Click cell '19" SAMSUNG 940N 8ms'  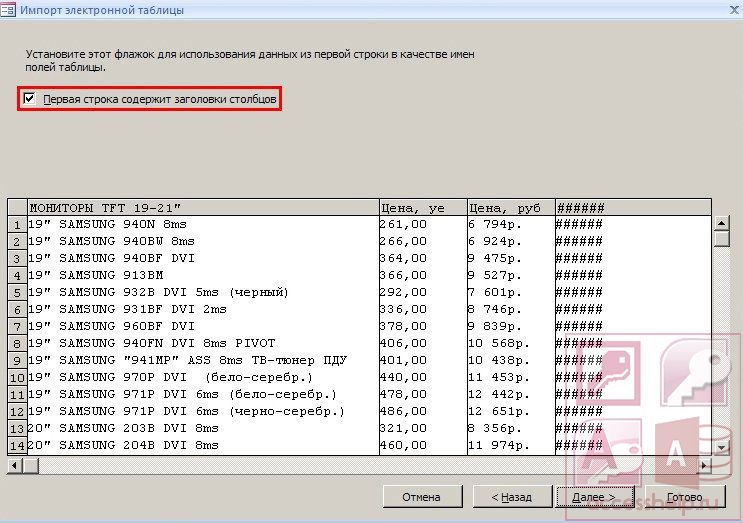click(x=203, y=225)
